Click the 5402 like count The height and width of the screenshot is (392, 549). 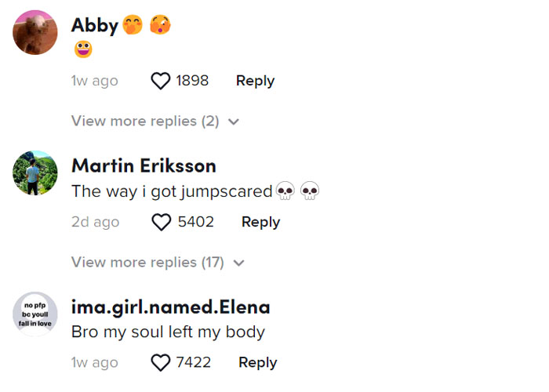(196, 222)
